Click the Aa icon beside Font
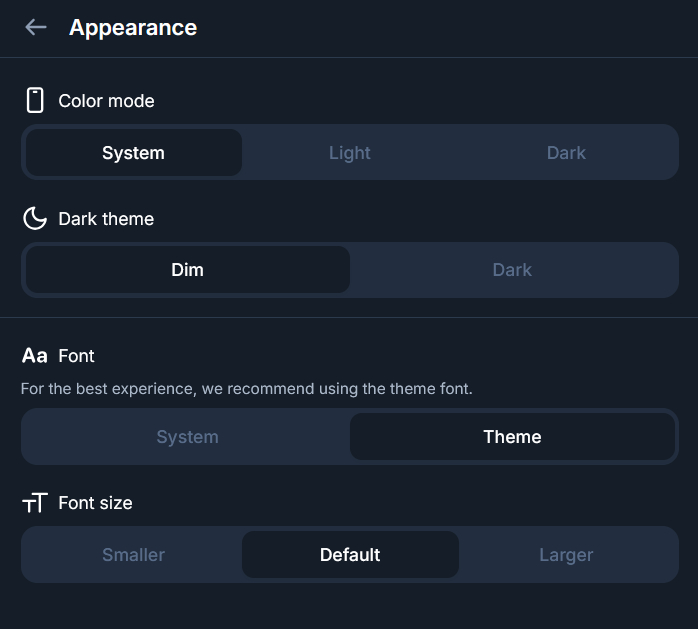This screenshot has height=629, width=698. point(35,355)
